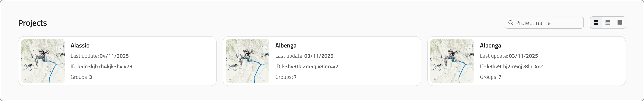Viewport: 644px width, 101px height.
Task: Open the middle Albenga card map thumbnail
Action: [247, 61]
